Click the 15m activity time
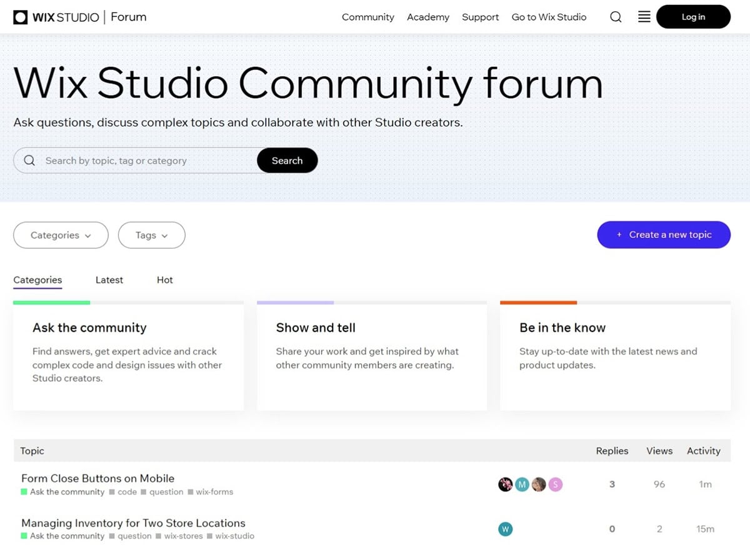This screenshot has width=750, height=560. pyautogui.click(x=705, y=529)
